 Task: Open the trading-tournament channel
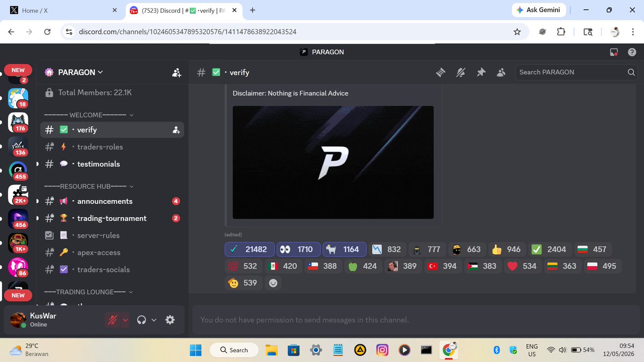pos(112,218)
